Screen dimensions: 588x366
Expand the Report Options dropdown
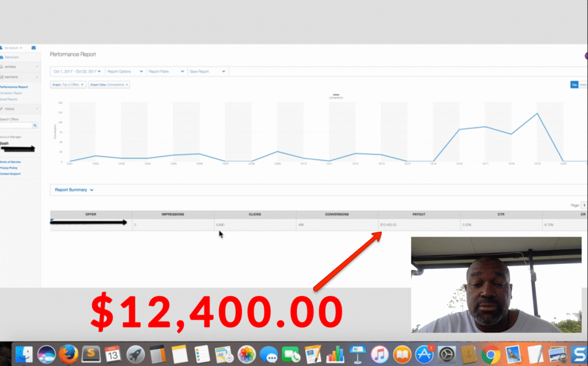point(125,72)
